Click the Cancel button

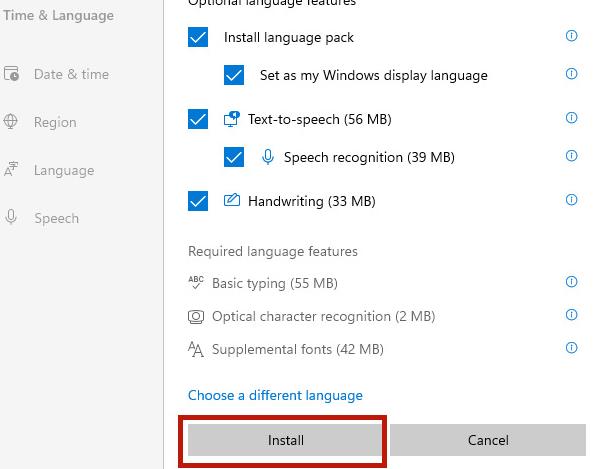pos(488,440)
